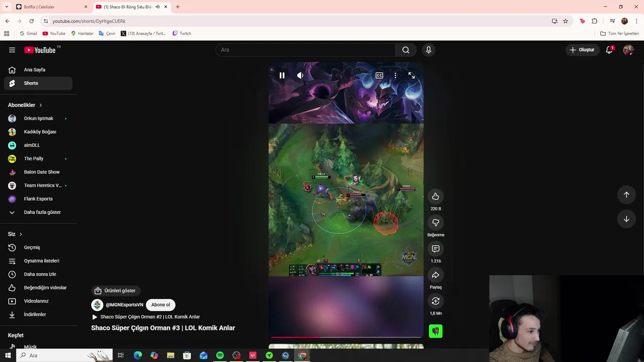Dislike the Short with thumbs down
The width and height of the screenshot is (644, 362).
[436, 223]
